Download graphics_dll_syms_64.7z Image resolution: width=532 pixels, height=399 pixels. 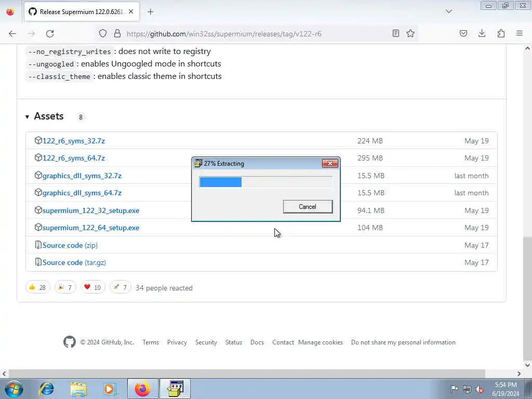coord(82,193)
